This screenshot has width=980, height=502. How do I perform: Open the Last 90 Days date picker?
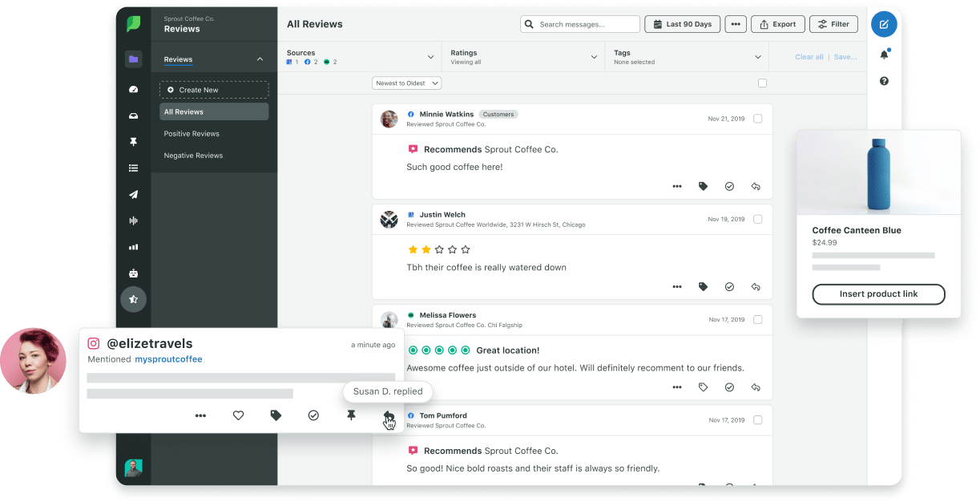(683, 24)
